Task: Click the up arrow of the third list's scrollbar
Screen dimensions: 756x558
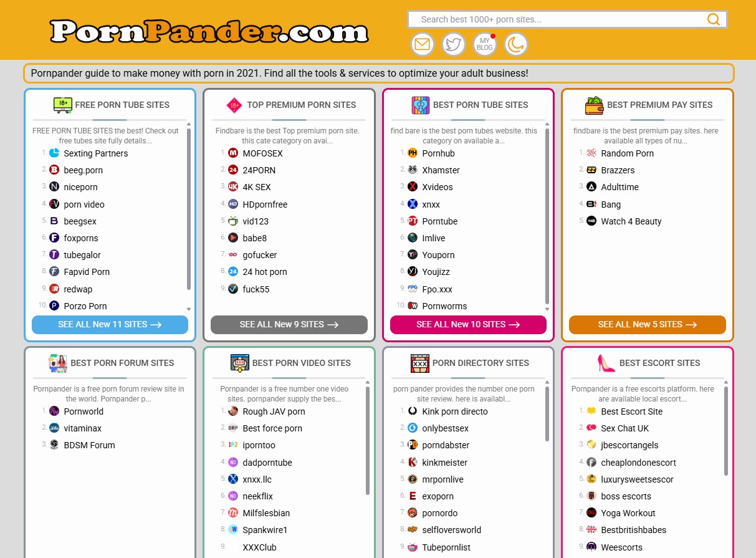Action: click(x=547, y=124)
